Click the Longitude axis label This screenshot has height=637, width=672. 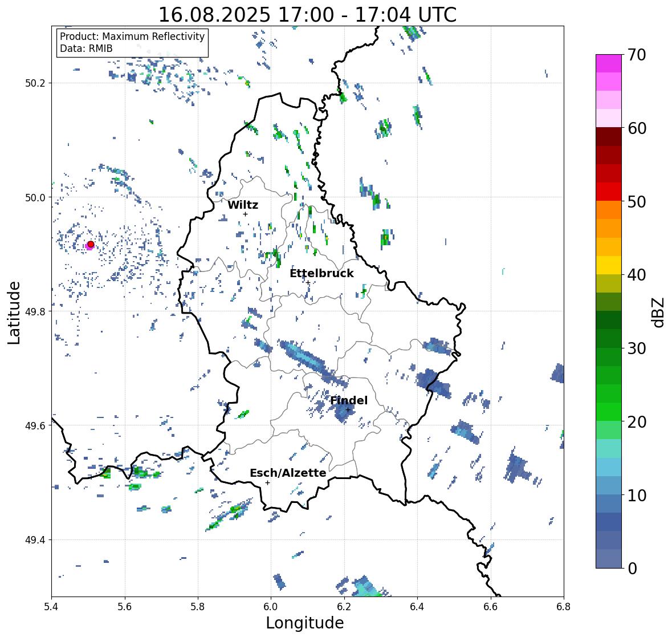click(305, 623)
